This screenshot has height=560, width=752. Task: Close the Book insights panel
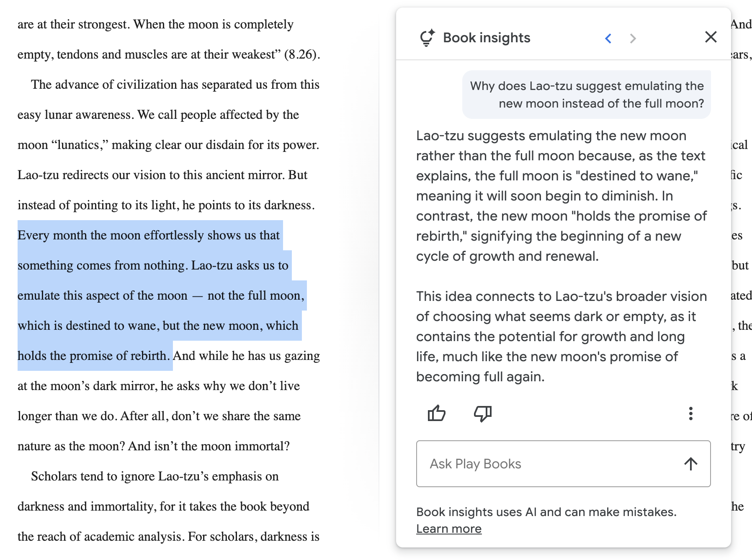(x=711, y=37)
